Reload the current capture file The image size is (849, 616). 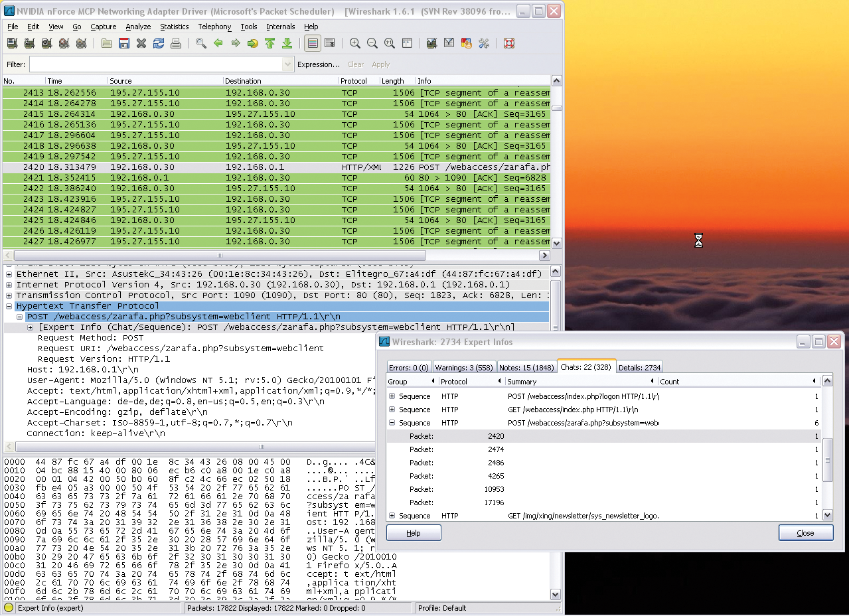(x=159, y=43)
